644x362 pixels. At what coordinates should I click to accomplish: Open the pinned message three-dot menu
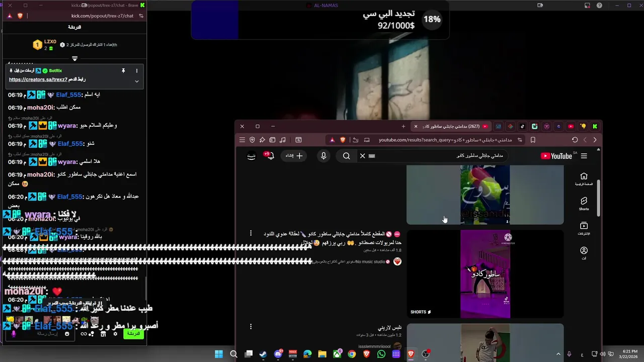(x=136, y=71)
